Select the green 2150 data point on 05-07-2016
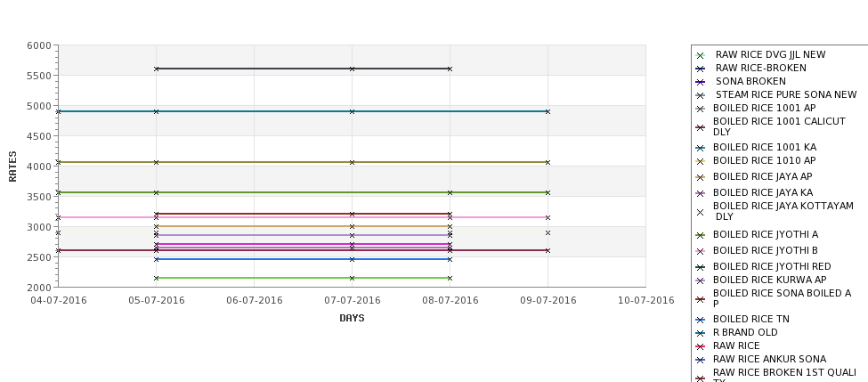 pos(156,278)
